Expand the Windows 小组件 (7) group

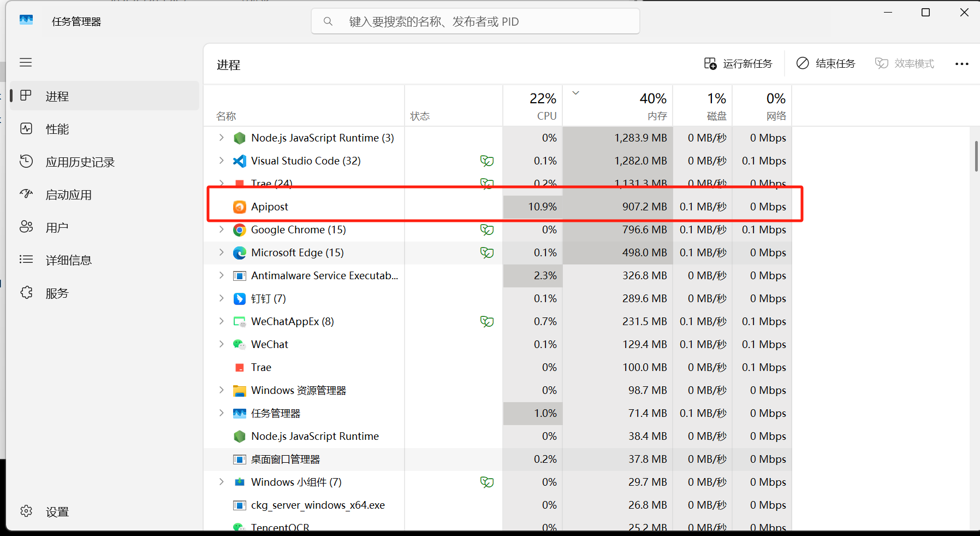click(221, 482)
